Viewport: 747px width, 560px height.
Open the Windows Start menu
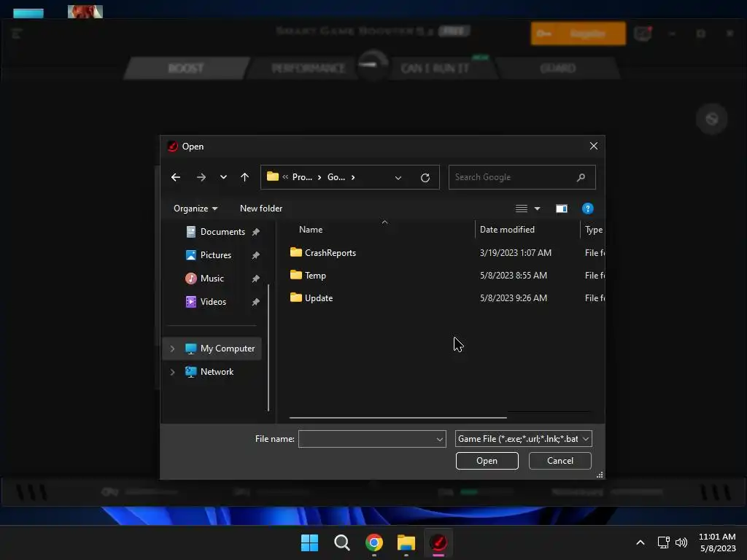pyautogui.click(x=309, y=542)
